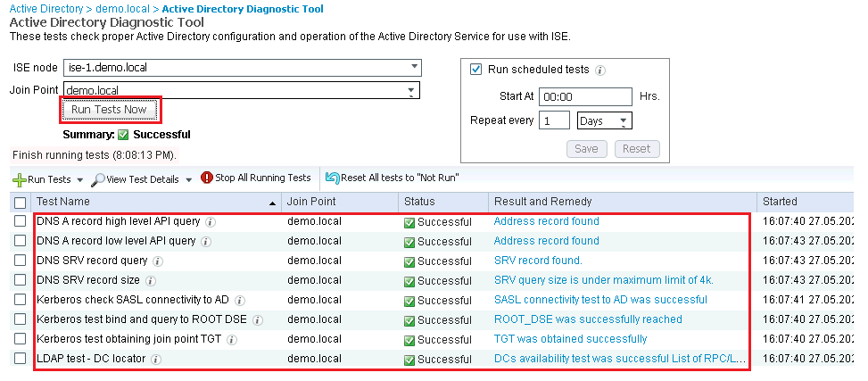
Task: Check the DNS A record low level API row
Action: point(20,240)
